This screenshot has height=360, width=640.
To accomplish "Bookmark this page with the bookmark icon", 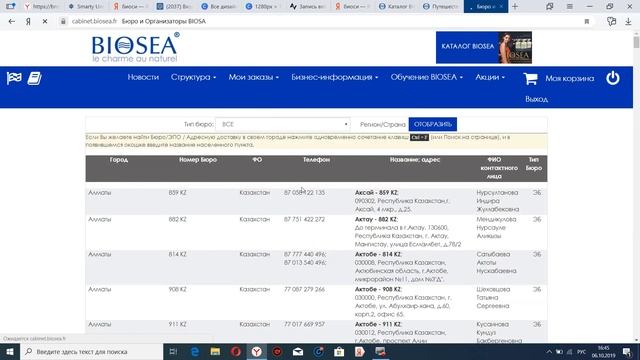I will pos(587,21).
